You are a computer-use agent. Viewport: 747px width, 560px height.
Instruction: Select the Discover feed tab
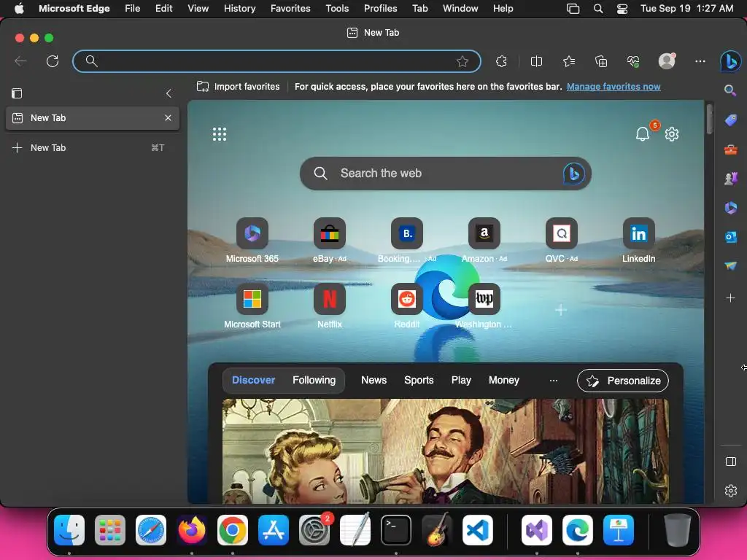[x=253, y=380]
